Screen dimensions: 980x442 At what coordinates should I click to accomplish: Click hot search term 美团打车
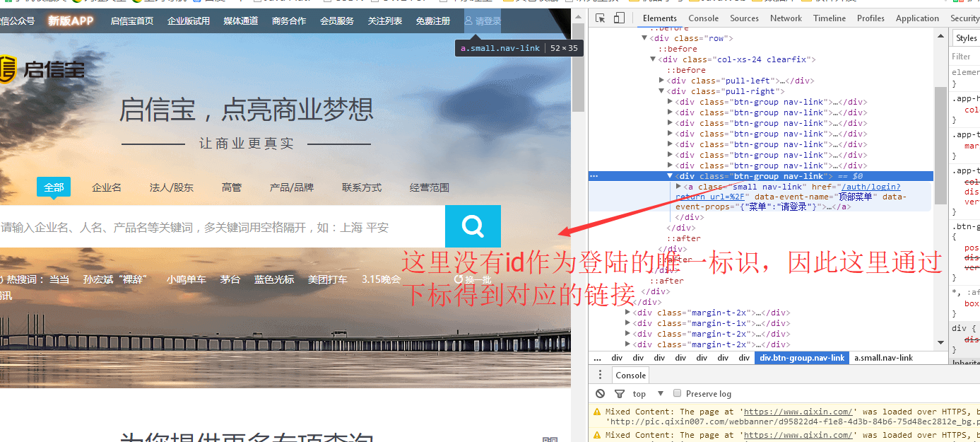(328, 279)
